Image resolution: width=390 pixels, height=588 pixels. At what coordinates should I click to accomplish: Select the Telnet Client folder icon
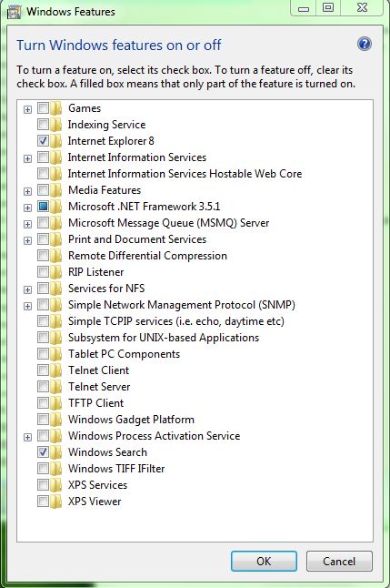55,370
